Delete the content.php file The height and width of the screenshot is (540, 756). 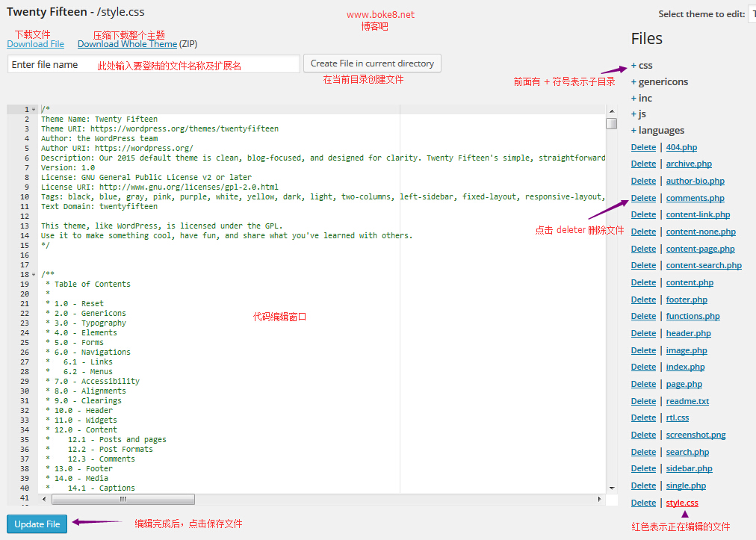(x=643, y=283)
